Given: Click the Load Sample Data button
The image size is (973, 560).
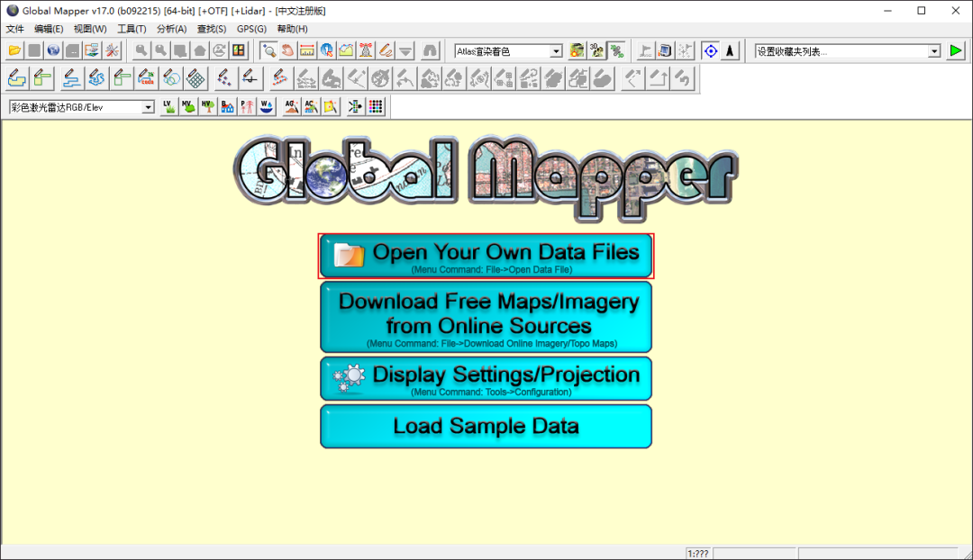Looking at the screenshot, I should point(485,425).
